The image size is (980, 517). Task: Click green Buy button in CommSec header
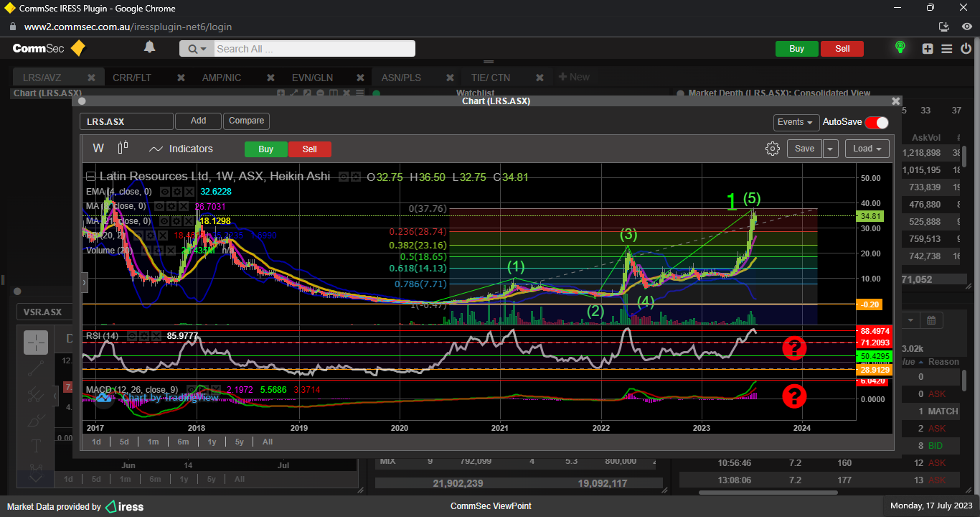click(x=796, y=49)
